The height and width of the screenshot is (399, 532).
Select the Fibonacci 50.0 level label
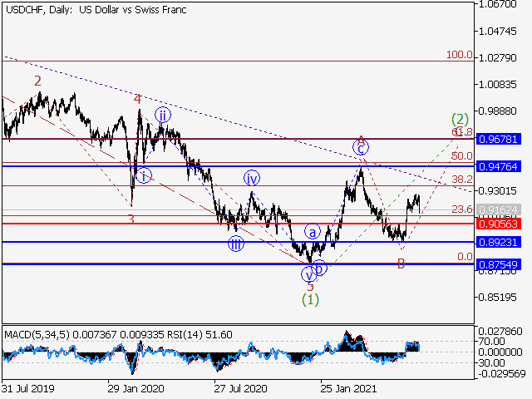462,156
